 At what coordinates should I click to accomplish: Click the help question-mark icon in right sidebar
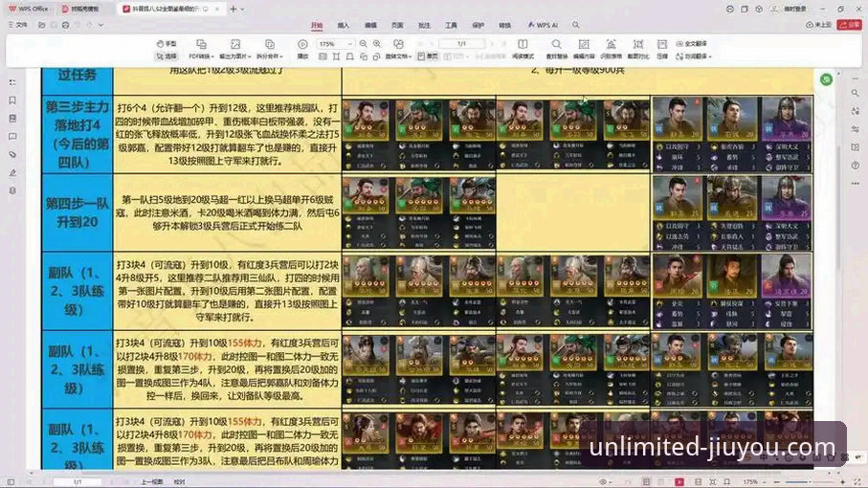pyautogui.click(x=856, y=166)
